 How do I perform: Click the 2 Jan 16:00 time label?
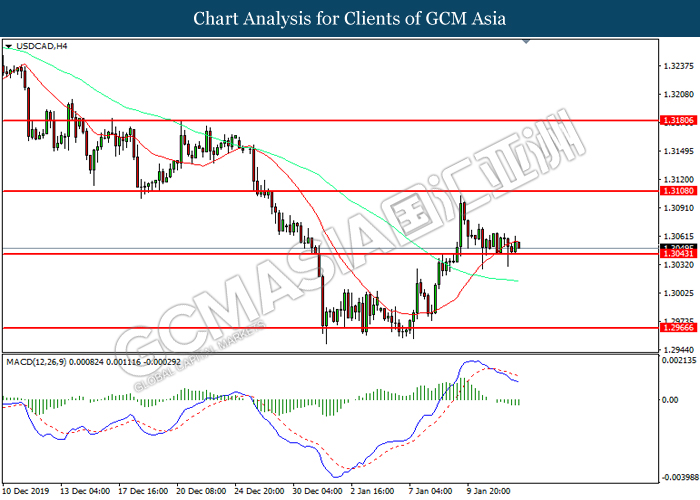[x=372, y=491]
